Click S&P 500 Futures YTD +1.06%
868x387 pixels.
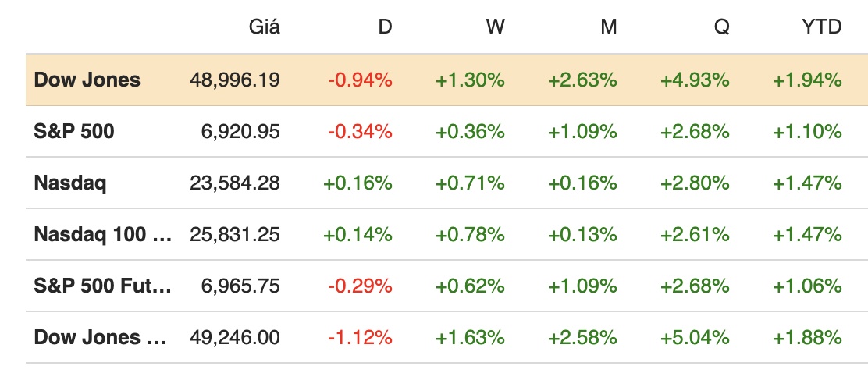tap(807, 286)
